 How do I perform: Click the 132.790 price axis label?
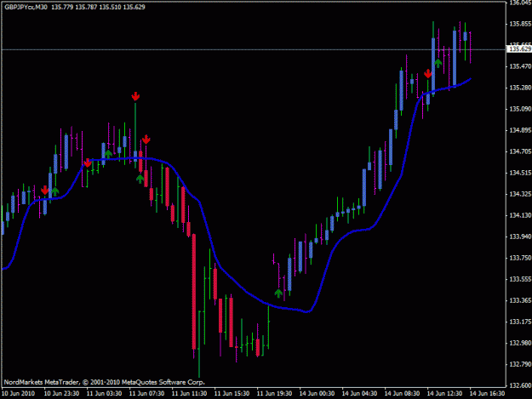[x=520, y=364]
